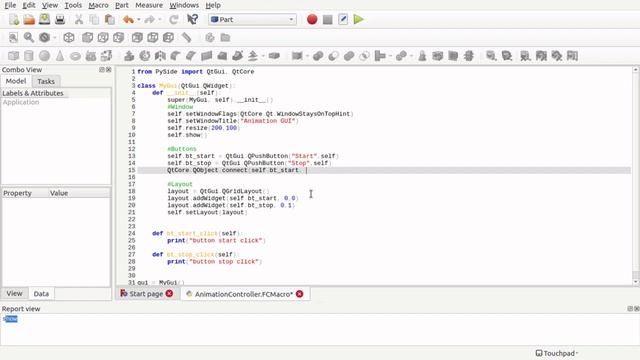Viewport: 640px width, 360px height.
Task: Start macro recording with red circle
Action: pyautogui.click(x=312, y=19)
